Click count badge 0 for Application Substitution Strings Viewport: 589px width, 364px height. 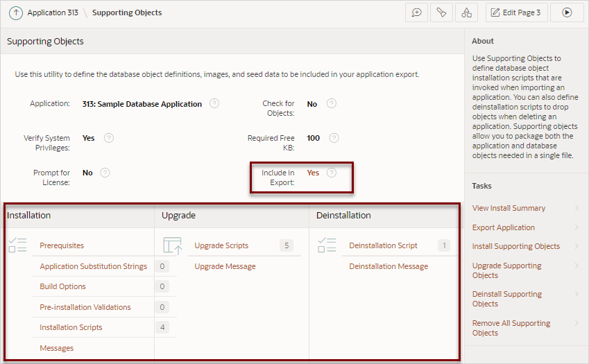(162, 266)
